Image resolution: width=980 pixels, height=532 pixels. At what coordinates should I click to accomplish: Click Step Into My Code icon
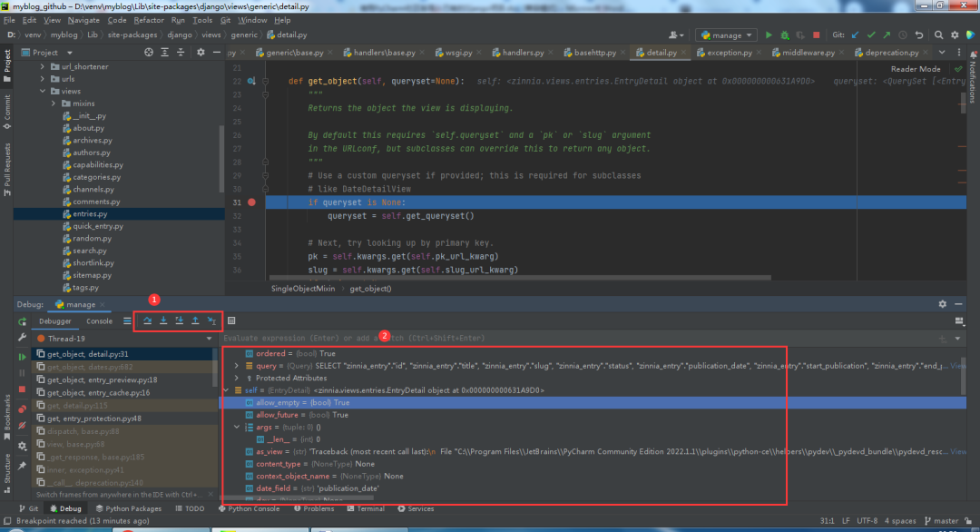[180, 320]
